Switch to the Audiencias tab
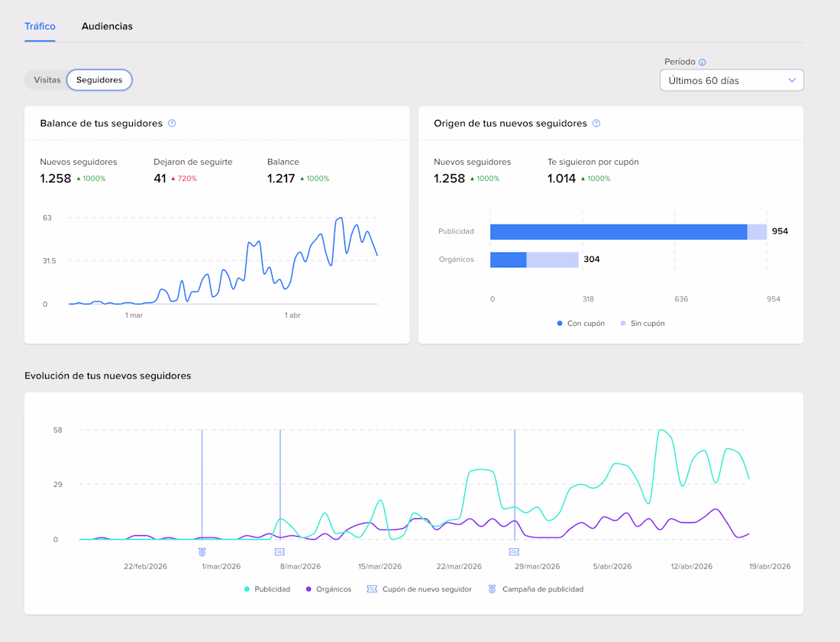Image resolution: width=840 pixels, height=642 pixels. 107,26
